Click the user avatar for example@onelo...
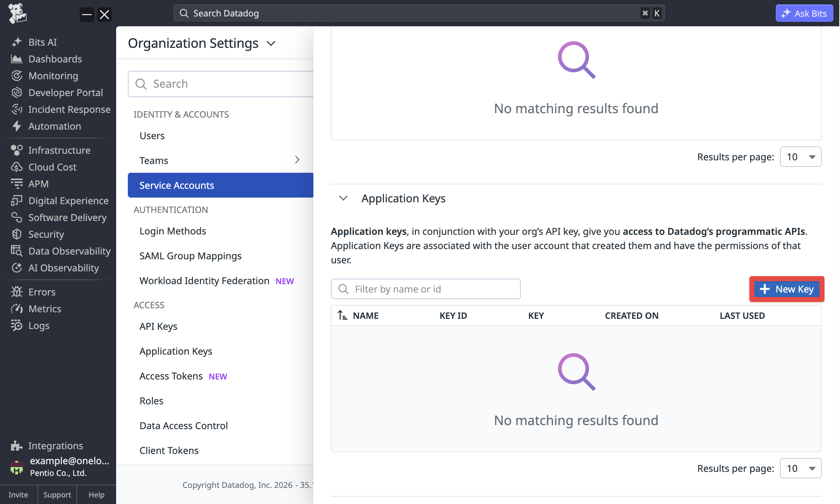 [x=16, y=467]
